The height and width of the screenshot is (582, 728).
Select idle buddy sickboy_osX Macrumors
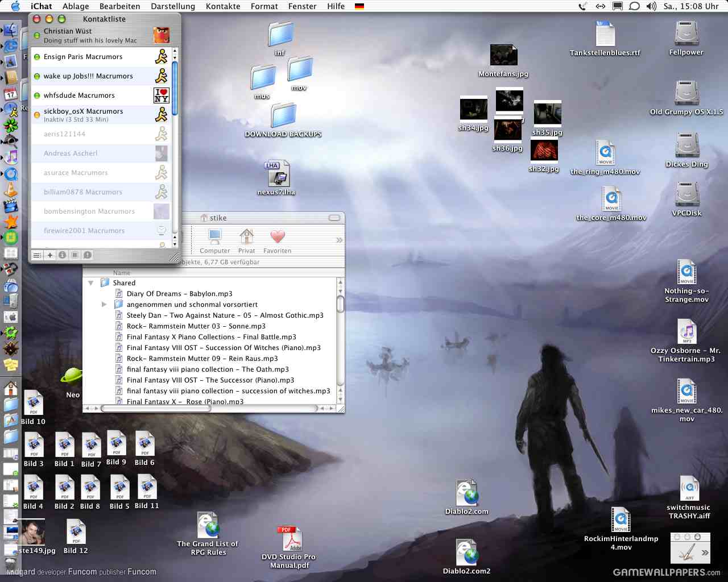101,115
